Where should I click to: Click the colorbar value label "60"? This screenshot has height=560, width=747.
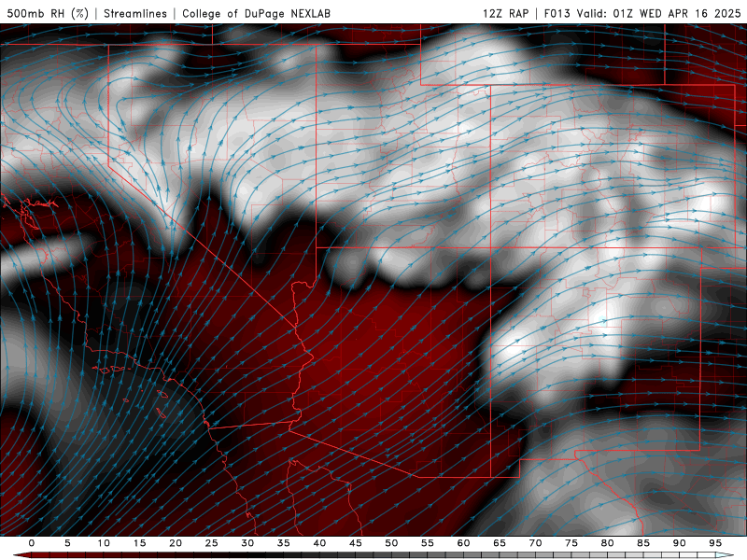463,543
